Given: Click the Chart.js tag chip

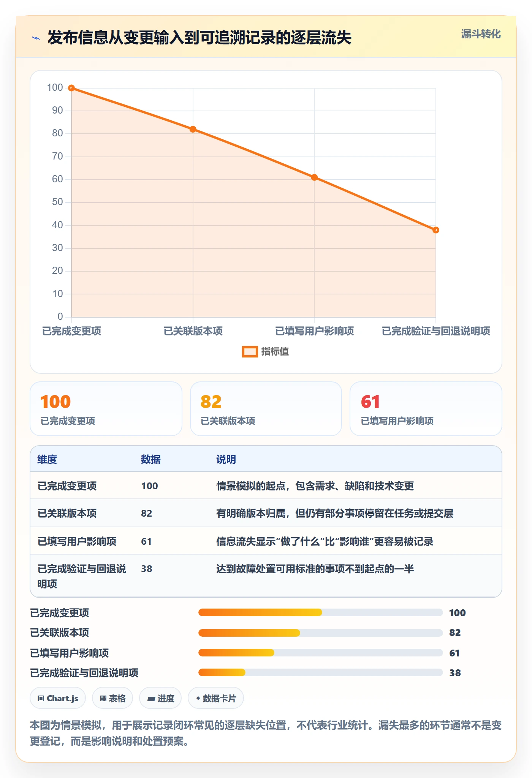Looking at the screenshot, I should pos(58,698).
